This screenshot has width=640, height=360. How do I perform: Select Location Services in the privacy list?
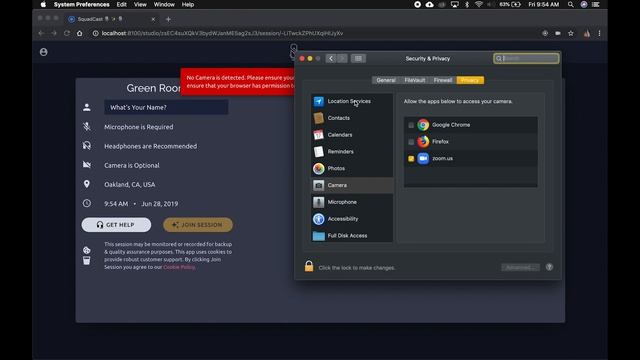point(352,101)
